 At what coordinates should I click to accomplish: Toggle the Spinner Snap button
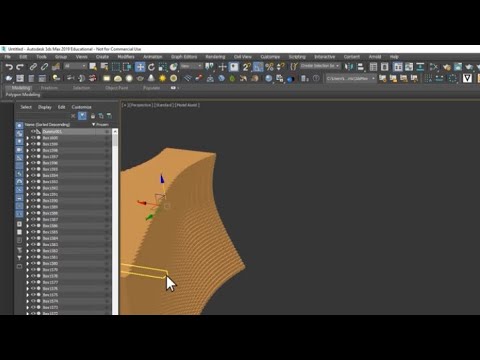click(x=281, y=67)
